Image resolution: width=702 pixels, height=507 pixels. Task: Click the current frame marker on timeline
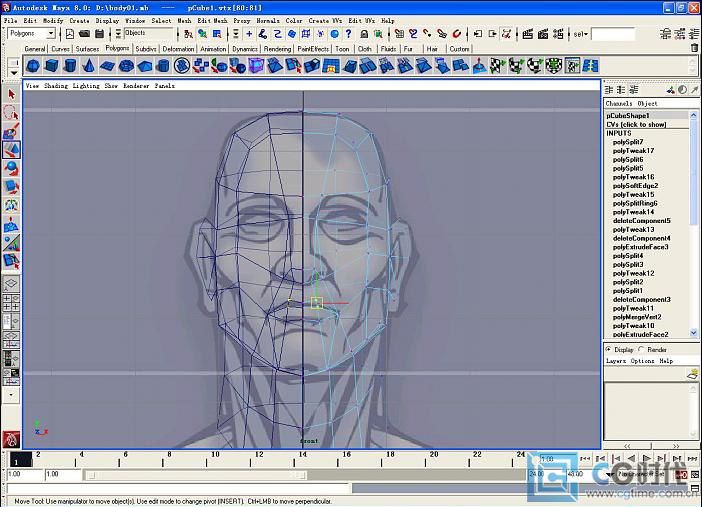pos(21,460)
